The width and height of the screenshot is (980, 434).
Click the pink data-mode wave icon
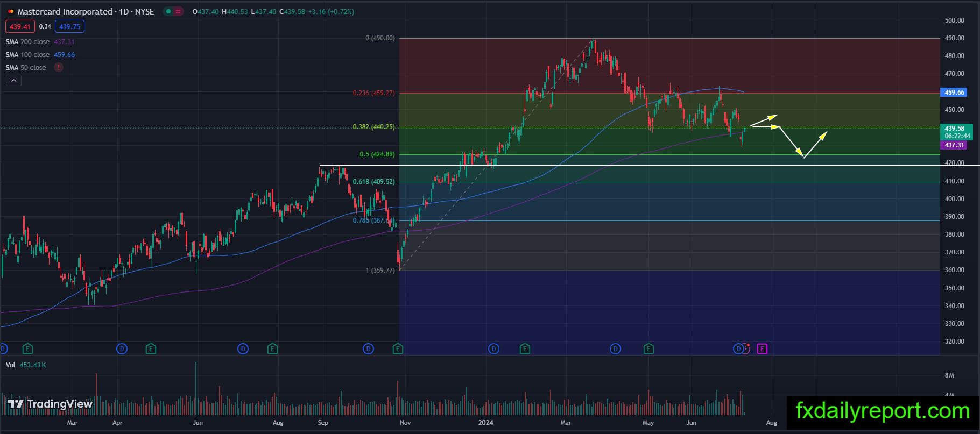pyautogui.click(x=178, y=11)
